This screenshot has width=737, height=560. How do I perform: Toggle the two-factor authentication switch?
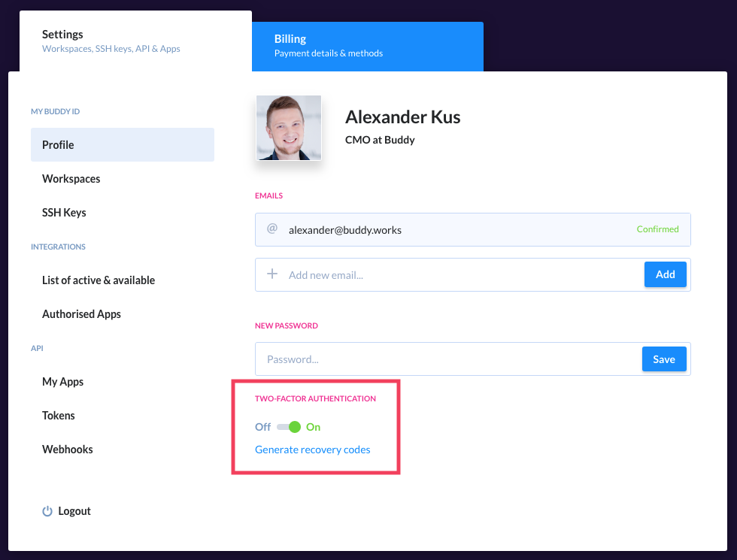(289, 427)
